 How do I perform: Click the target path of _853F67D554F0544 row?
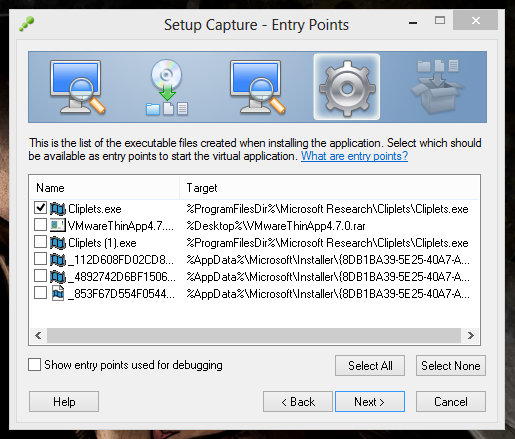(328, 294)
